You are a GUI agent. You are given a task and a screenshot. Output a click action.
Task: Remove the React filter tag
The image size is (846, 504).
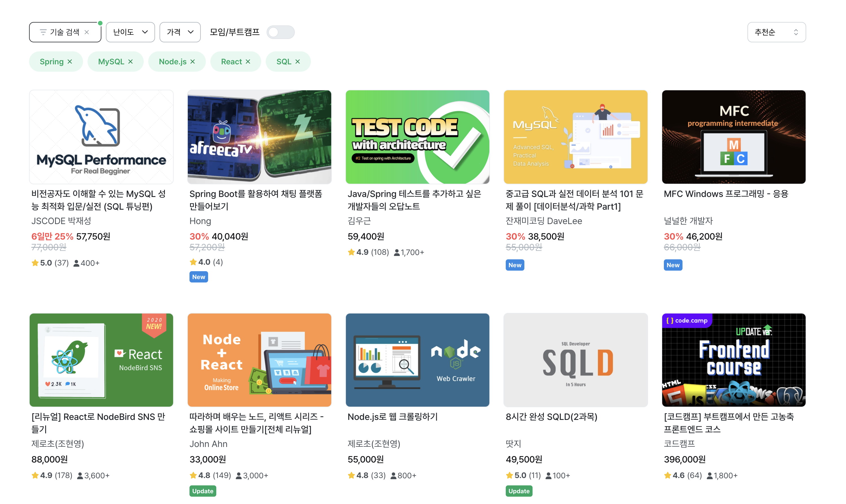(248, 62)
